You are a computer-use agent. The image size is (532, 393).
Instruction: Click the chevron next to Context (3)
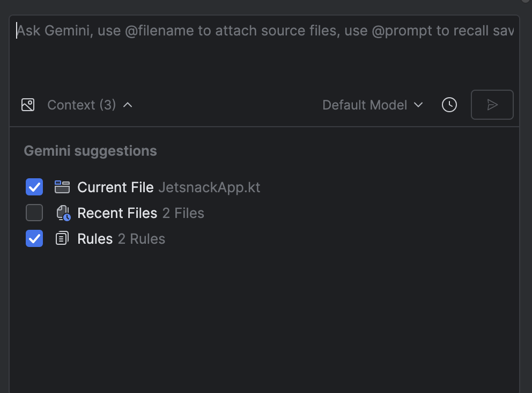[x=128, y=105]
